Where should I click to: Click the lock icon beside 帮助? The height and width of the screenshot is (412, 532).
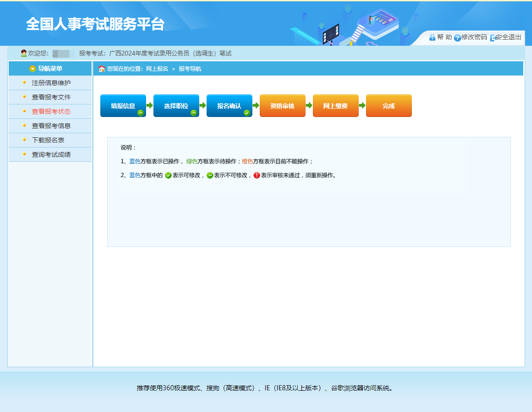[x=432, y=37]
